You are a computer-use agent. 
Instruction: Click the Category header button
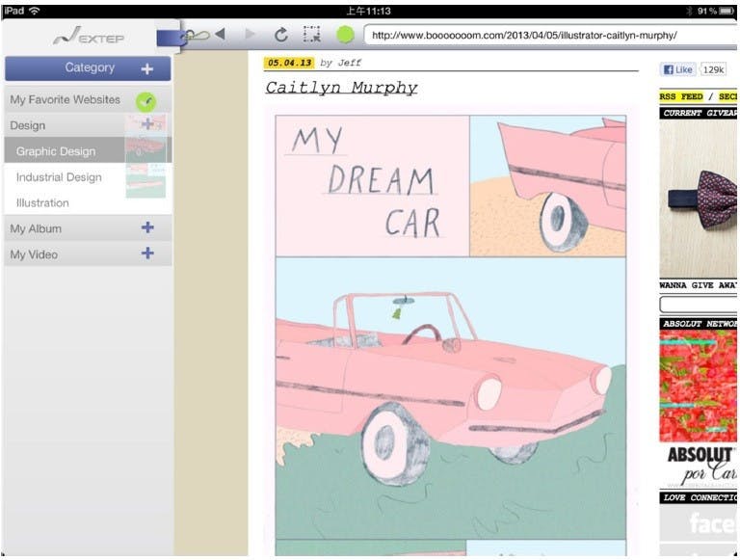pos(88,68)
